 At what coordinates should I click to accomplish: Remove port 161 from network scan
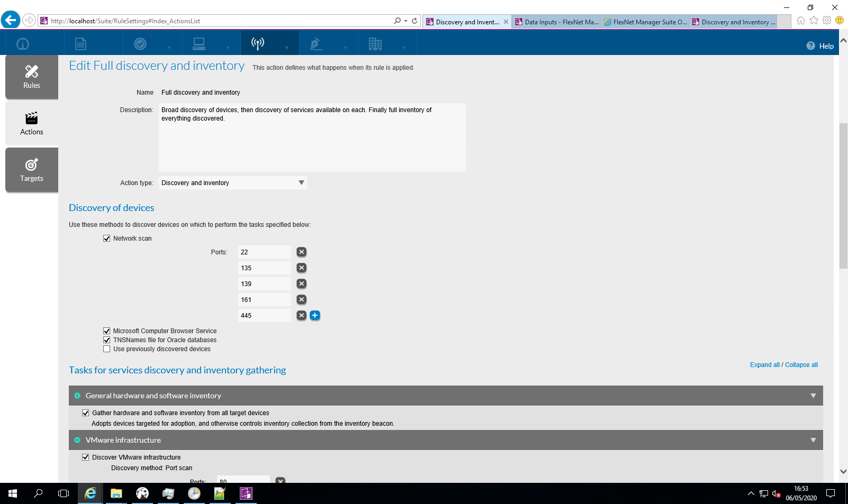coord(301,300)
